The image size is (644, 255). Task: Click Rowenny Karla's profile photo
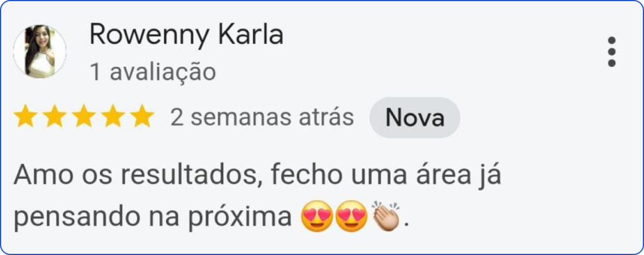click(x=40, y=52)
